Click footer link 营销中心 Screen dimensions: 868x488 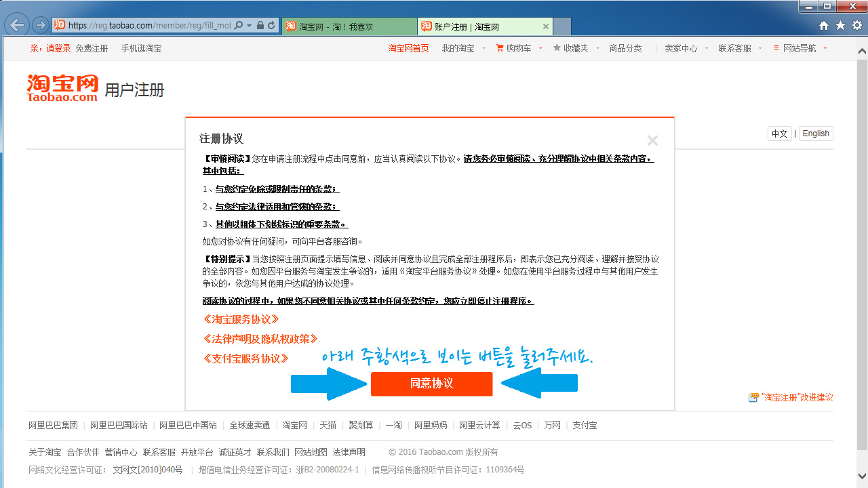121,452
